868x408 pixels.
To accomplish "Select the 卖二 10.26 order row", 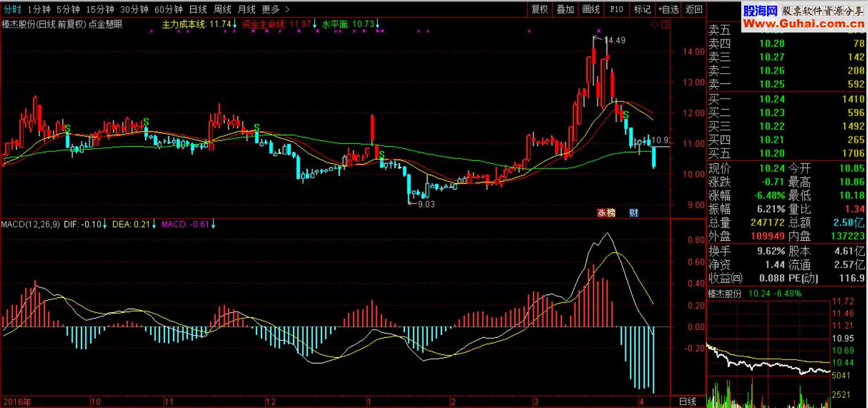I will (x=787, y=71).
